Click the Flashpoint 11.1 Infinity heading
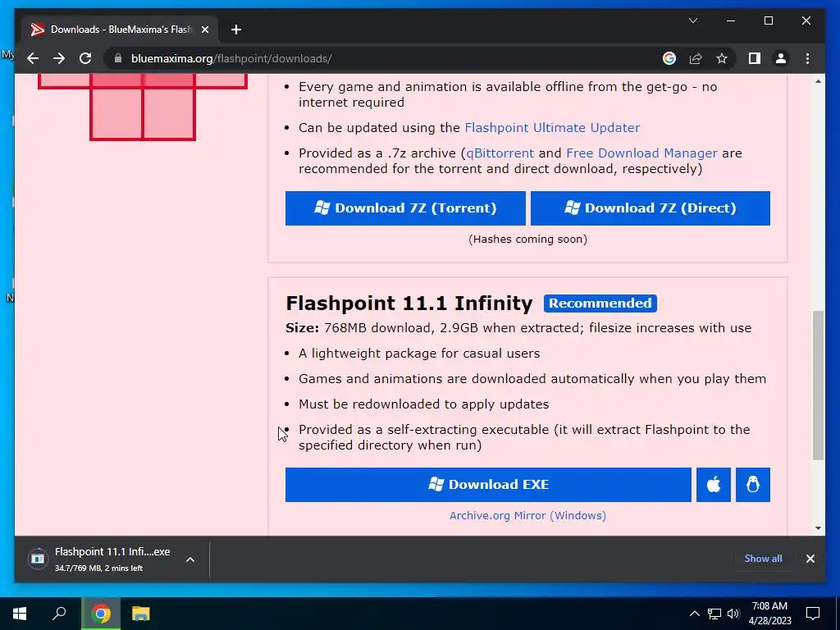Viewport: 840px width, 630px height. pos(409,304)
